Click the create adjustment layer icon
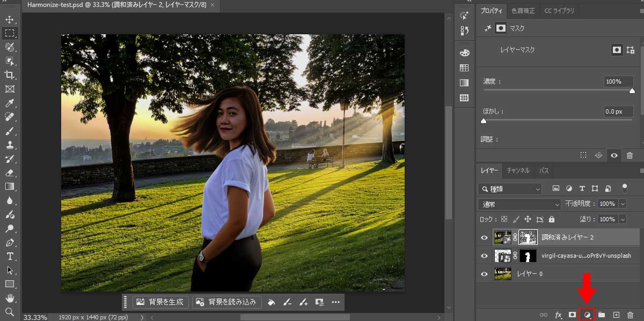This screenshot has height=321, width=644. click(587, 315)
